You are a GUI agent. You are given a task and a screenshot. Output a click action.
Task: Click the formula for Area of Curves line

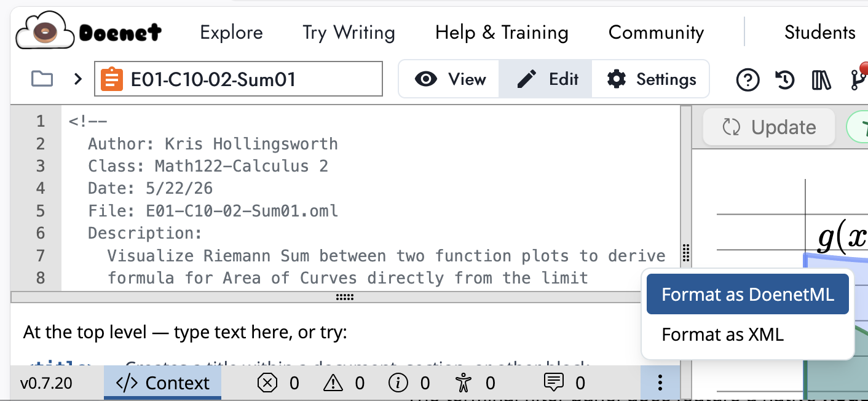tap(348, 278)
